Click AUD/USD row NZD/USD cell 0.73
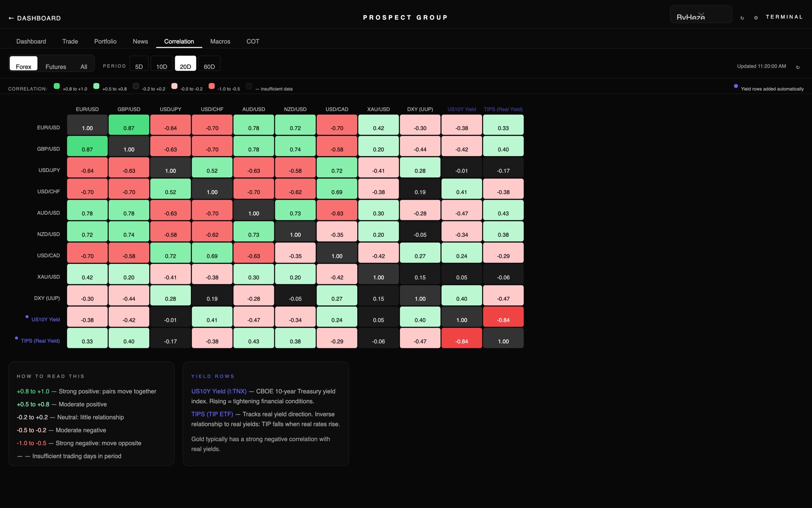 click(295, 210)
